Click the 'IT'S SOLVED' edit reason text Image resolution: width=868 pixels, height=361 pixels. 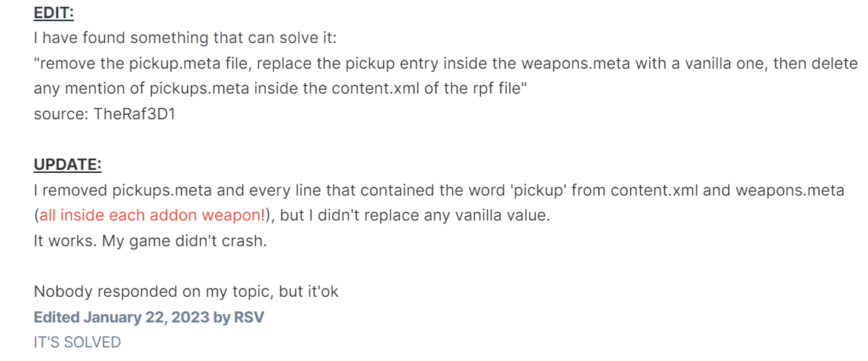[x=77, y=342]
